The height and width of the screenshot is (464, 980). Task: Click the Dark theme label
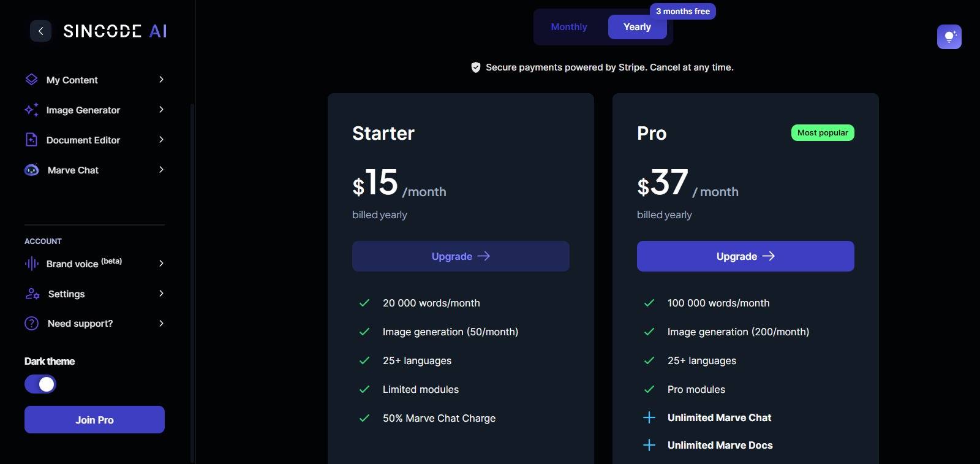50,362
